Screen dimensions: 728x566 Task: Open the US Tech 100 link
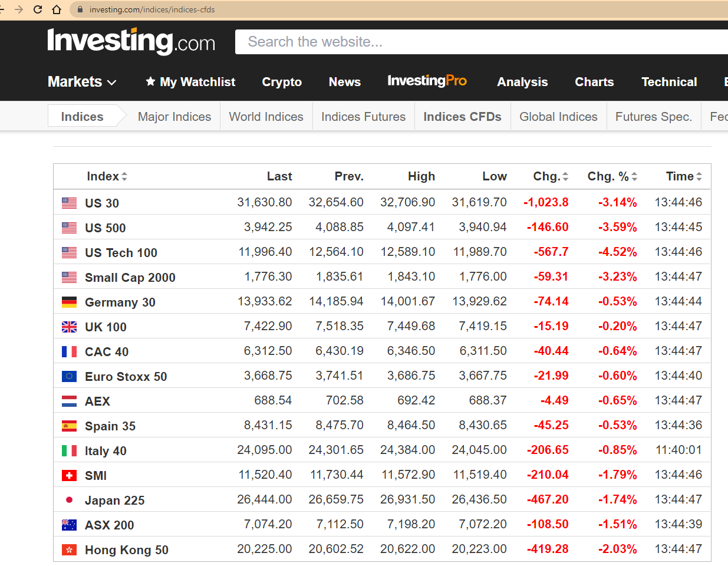coord(121,253)
